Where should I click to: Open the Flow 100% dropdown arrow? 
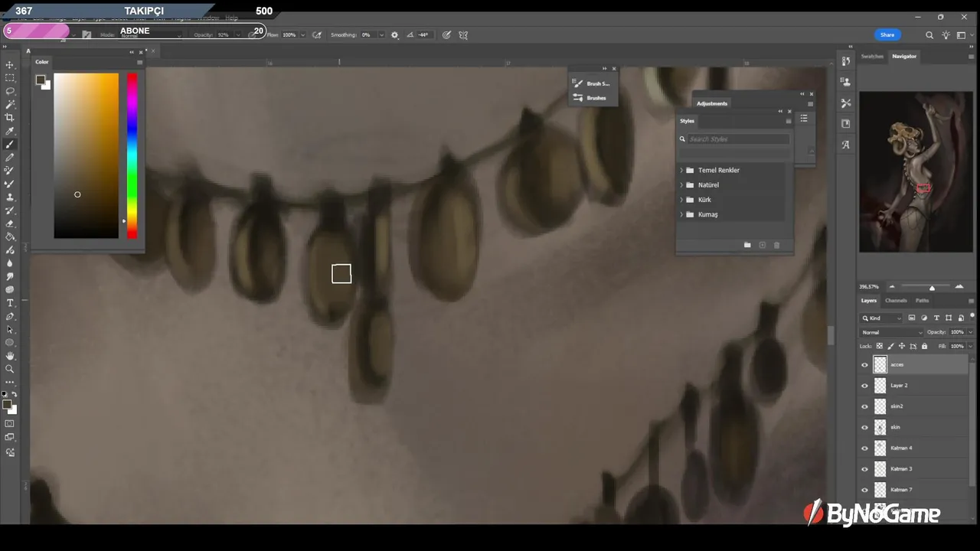coord(302,34)
